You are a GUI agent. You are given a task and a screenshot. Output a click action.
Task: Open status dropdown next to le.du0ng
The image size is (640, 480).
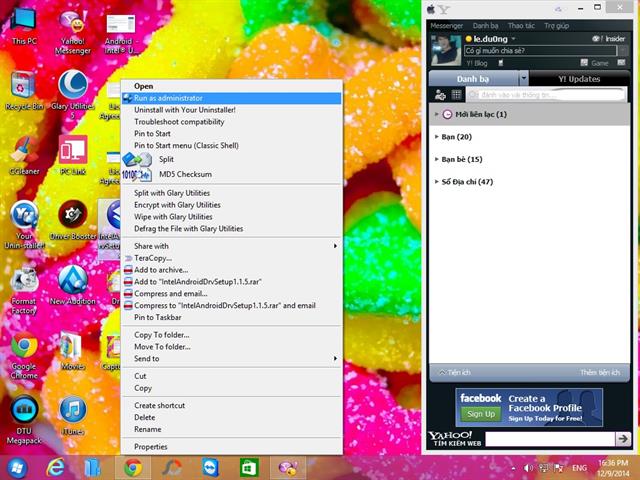(x=513, y=39)
